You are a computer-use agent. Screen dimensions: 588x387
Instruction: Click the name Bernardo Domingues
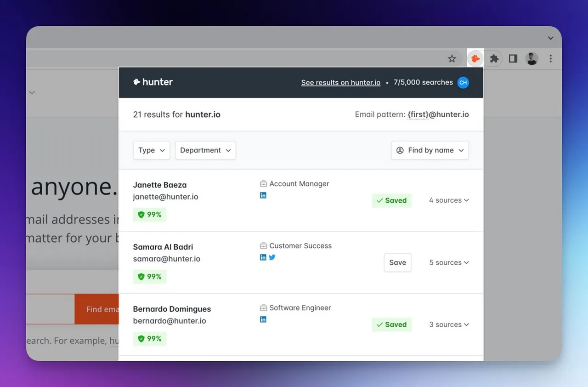172,309
